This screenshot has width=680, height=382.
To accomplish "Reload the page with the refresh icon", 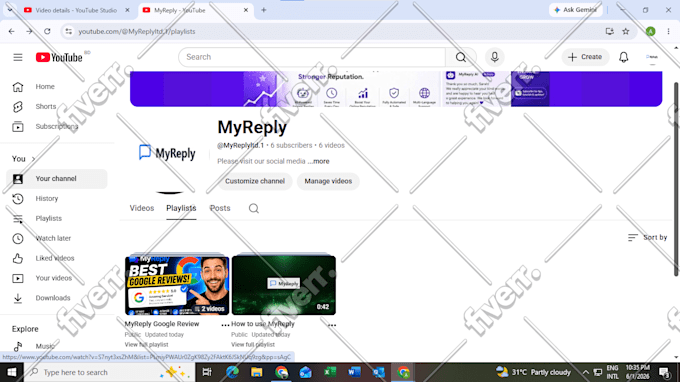I will (x=47, y=32).
